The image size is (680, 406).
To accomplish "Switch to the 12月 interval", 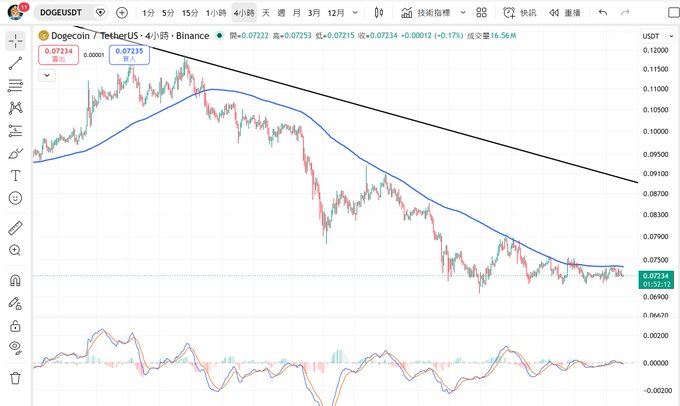I will pos(336,13).
